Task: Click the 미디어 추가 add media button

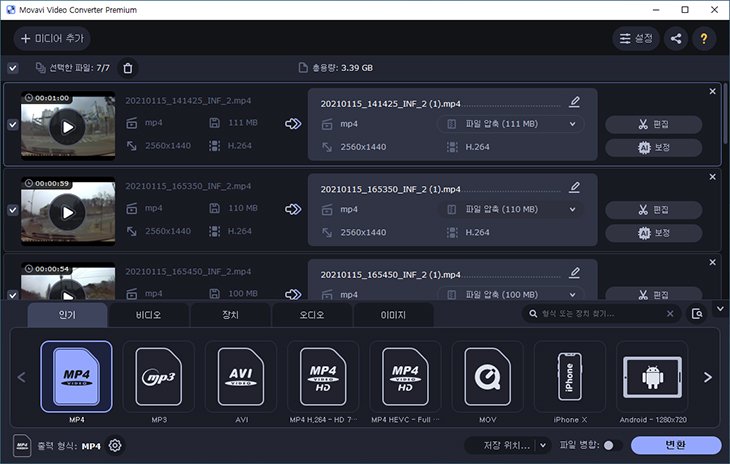Action: (x=52, y=38)
